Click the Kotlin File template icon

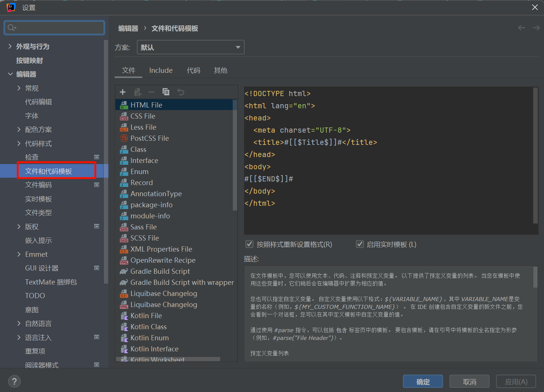point(124,316)
